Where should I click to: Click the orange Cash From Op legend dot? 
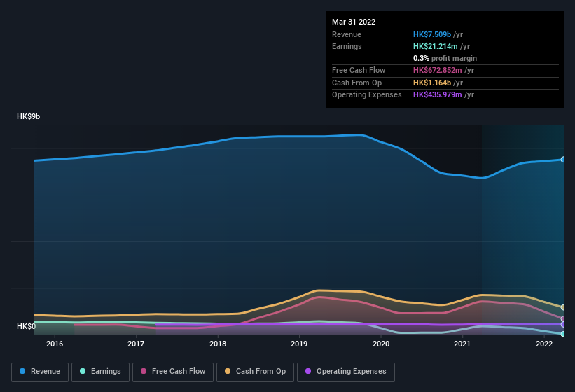click(228, 371)
